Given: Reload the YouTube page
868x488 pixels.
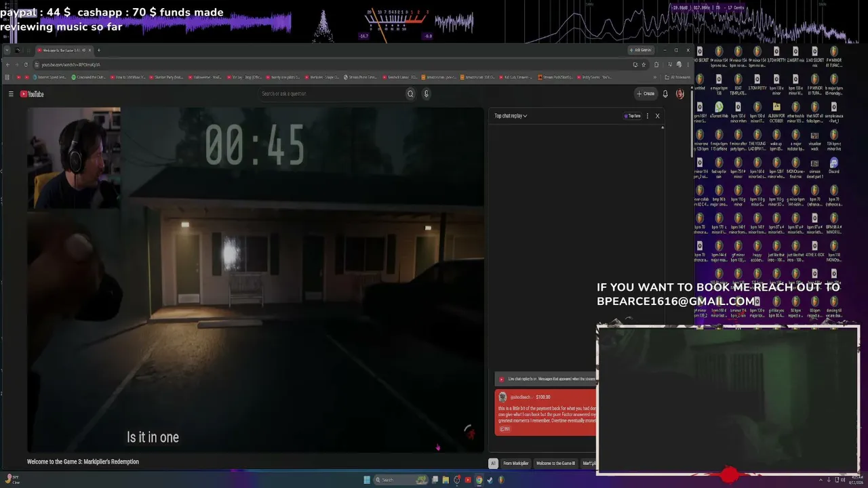Looking at the screenshot, I should point(26,64).
